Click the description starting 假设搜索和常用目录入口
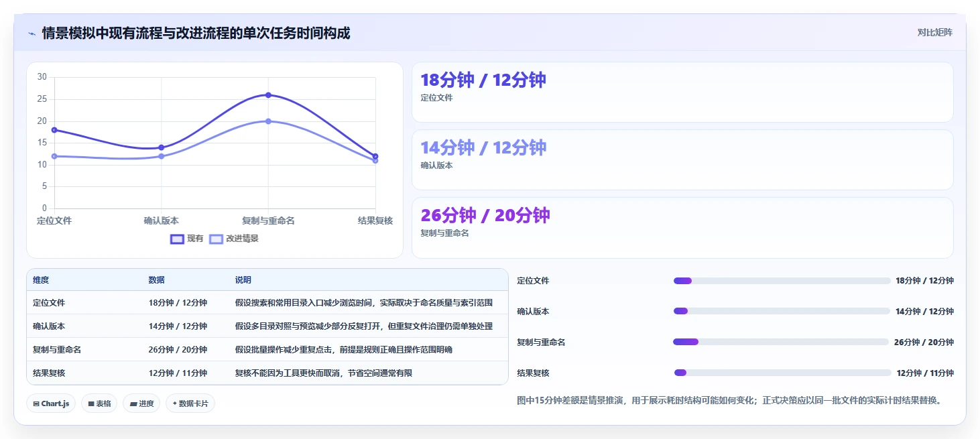 click(x=364, y=303)
